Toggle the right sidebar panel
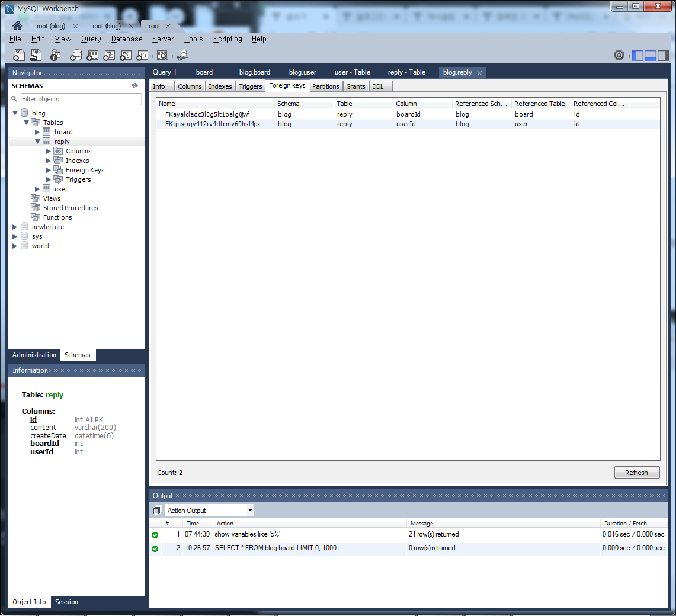The image size is (676, 616). [x=664, y=55]
